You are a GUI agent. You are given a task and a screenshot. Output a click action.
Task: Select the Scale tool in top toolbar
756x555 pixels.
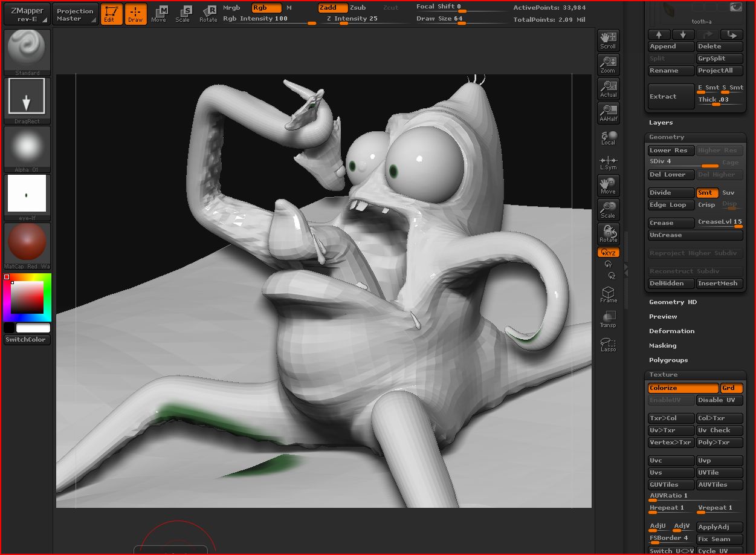[x=183, y=14]
